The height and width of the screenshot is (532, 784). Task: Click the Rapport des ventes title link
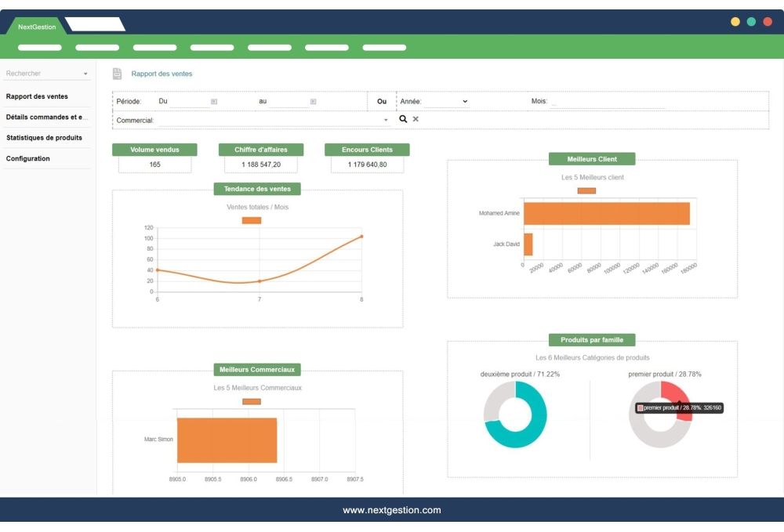click(162, 74)
